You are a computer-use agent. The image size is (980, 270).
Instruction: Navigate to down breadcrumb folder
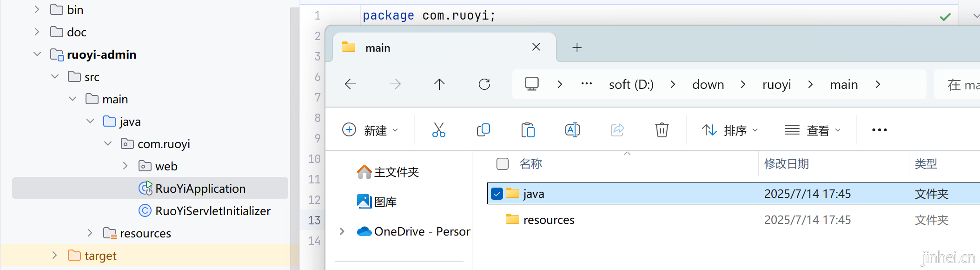tap(708, 85)
